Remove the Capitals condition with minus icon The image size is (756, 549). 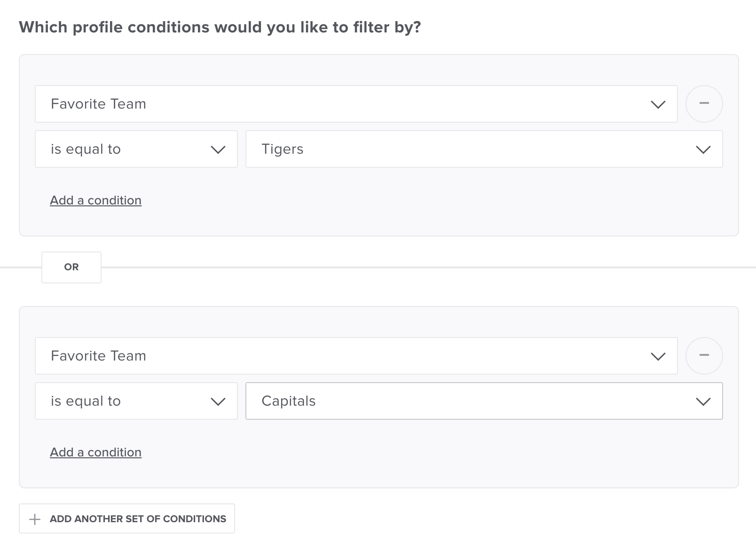tap(704, 356)
